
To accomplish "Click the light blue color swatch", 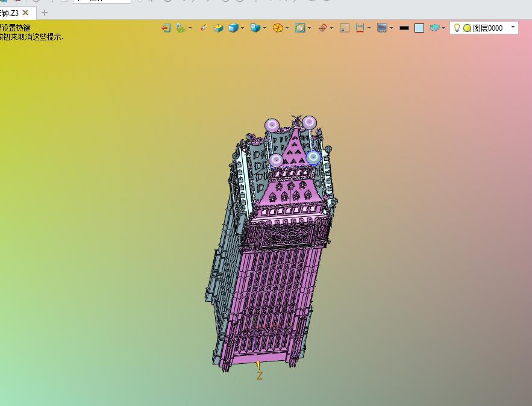I will pyautogui.click(x=419, y=28).
